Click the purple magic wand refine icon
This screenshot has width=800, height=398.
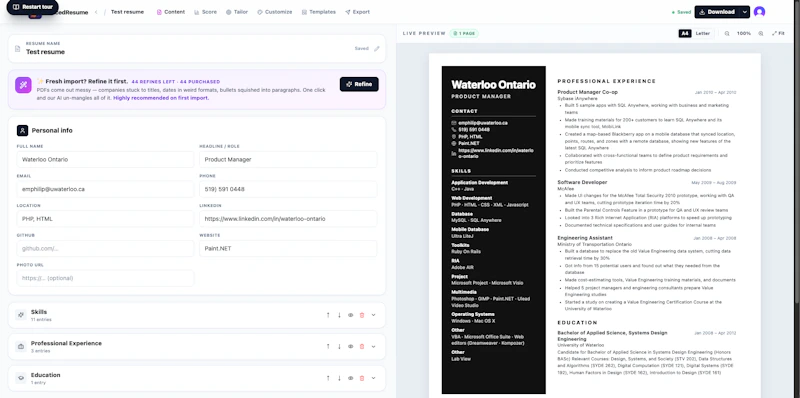pos(23,85)
